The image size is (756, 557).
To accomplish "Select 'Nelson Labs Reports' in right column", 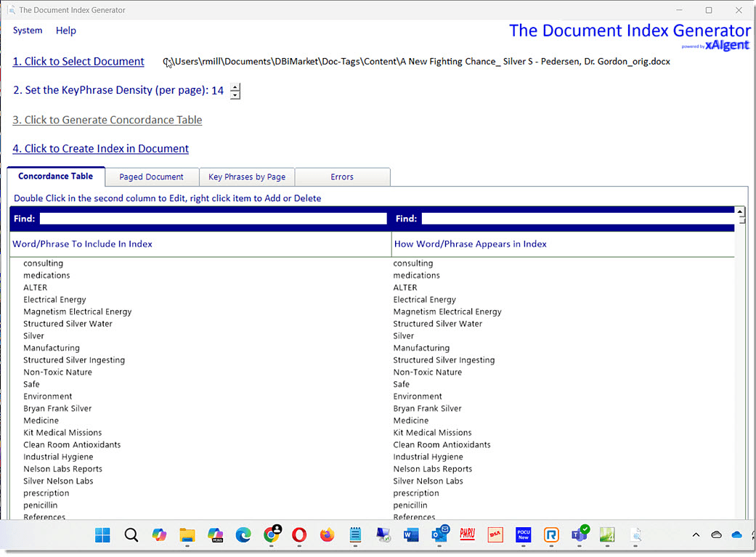I will 433,468.
